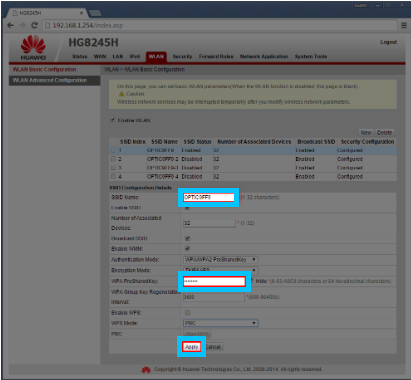The width and height of the screenshot is (411, 380).
Task: Select the WLAN tab
Action: (156, 57)
